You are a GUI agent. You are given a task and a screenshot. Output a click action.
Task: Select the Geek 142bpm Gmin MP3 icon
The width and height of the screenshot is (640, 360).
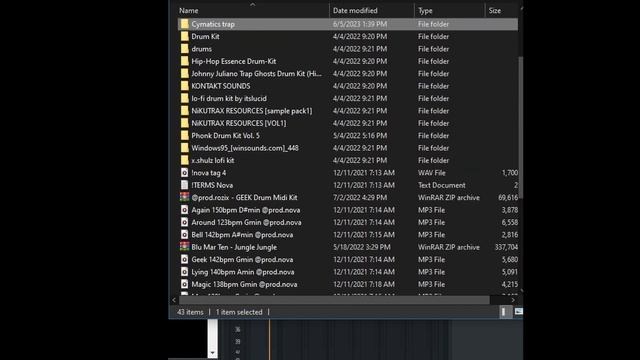coord(184,259)
